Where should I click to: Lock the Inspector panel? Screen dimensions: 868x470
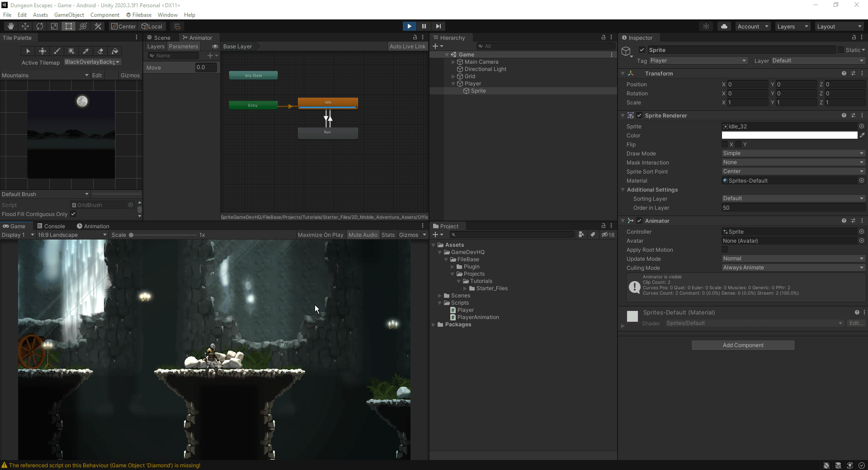pyautogui.click(x=854, y=38)
